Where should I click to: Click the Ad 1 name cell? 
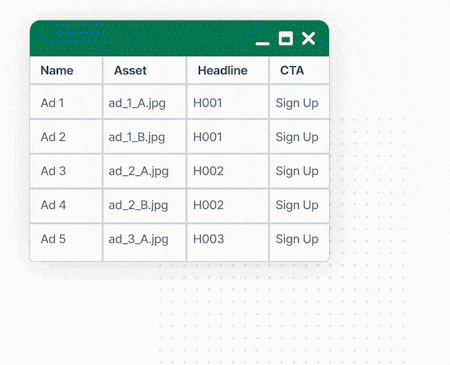(66, 102)
